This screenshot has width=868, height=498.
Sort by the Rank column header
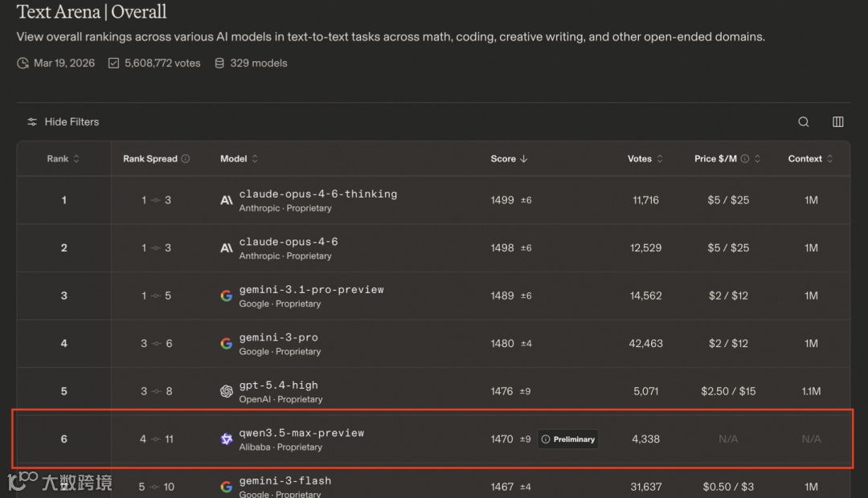[63, 159]
